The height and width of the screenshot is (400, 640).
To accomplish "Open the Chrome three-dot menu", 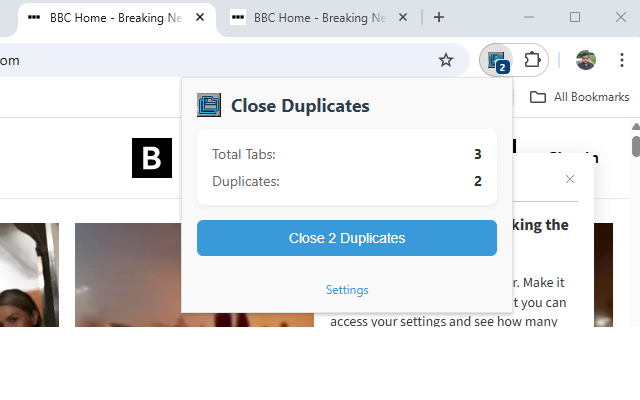I will click(x=622, y=60).
